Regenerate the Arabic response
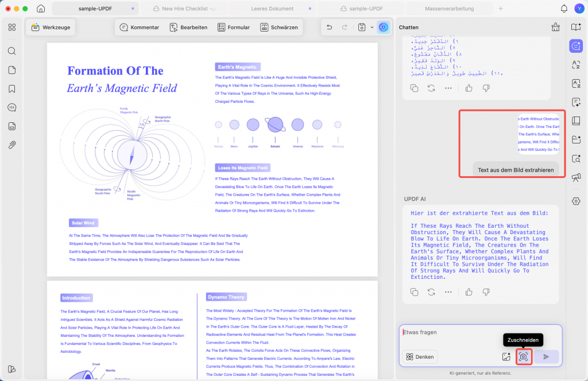 coord(431,88)
